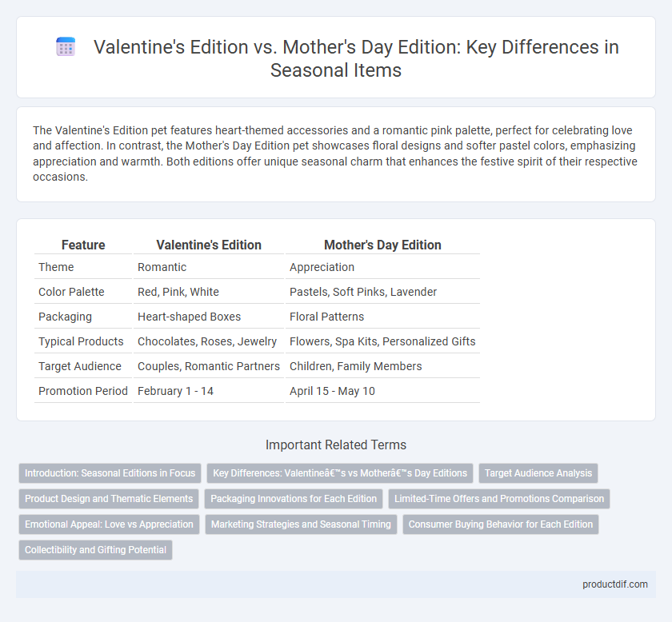Click 'Couples, Romantic Partners' cell
The height and width of the screenshot is (622, 672).
[208, 366]
